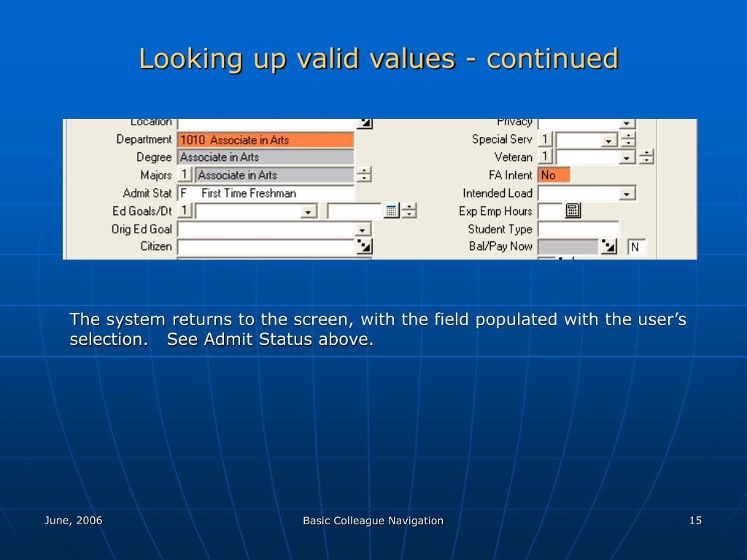Viewport: 747px width, 560px height.
Task: Expand the Intended Load dropdown
Action: coord(627,193)
